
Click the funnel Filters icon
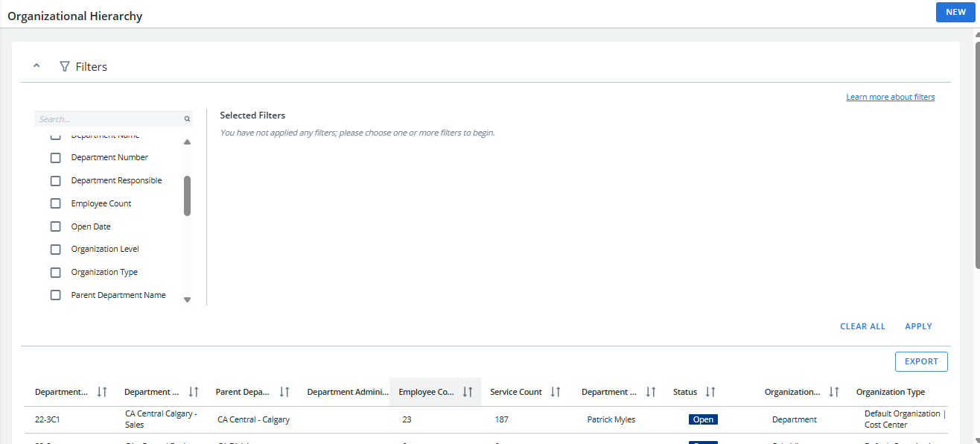coord(64,66)
